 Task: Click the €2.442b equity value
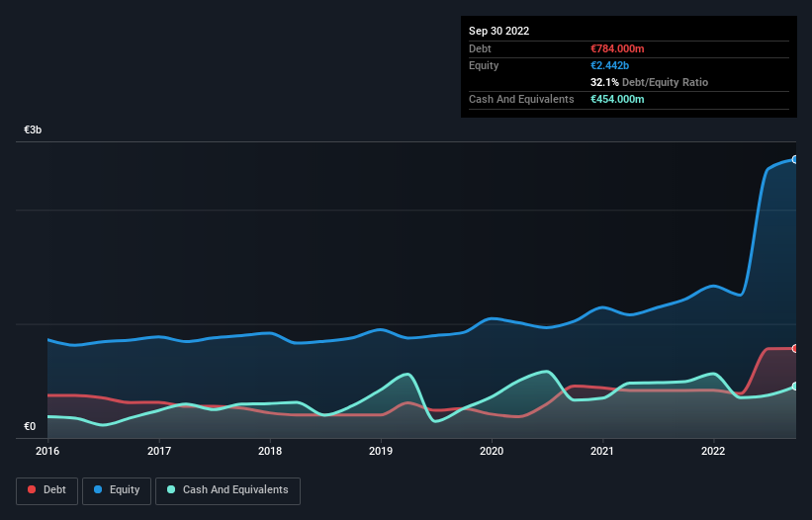[609, 65]
